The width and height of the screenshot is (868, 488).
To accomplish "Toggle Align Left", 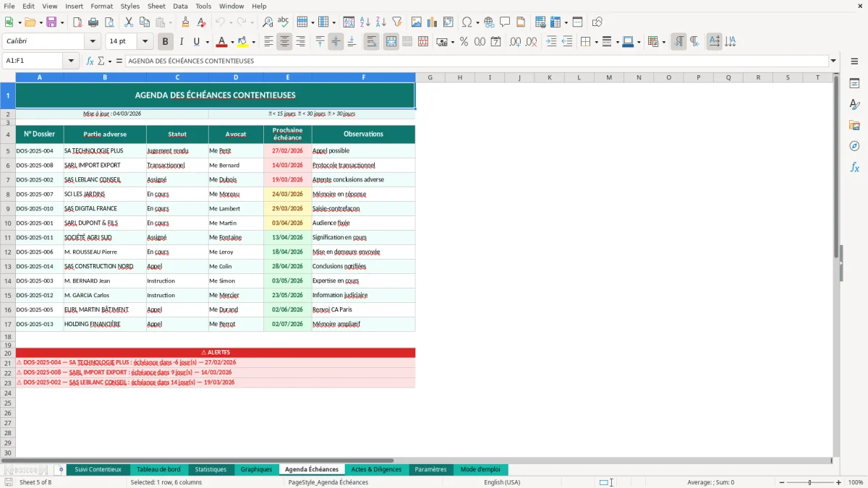I will [x=268, y=42].
